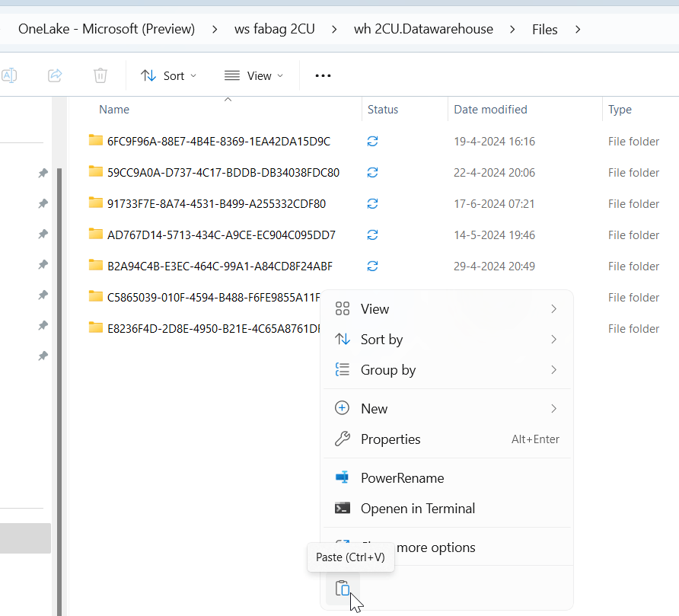
Task: Click the Rename icon in toolbar
Action: click(x=10, y=75)
